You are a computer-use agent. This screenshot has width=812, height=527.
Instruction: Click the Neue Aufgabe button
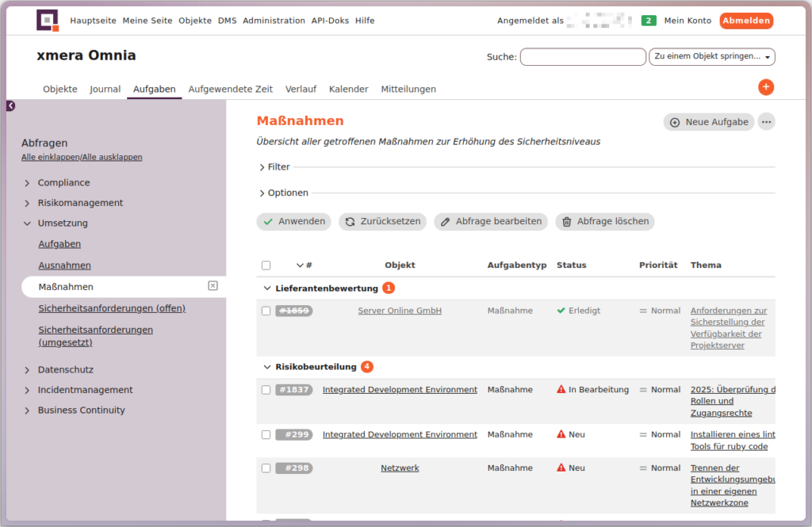point(708,122)
